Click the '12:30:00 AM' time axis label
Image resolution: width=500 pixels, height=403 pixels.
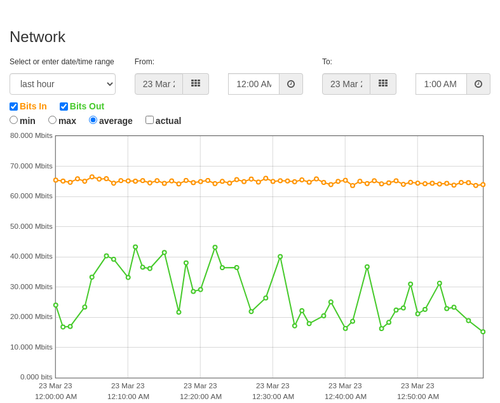click(273, 397)
